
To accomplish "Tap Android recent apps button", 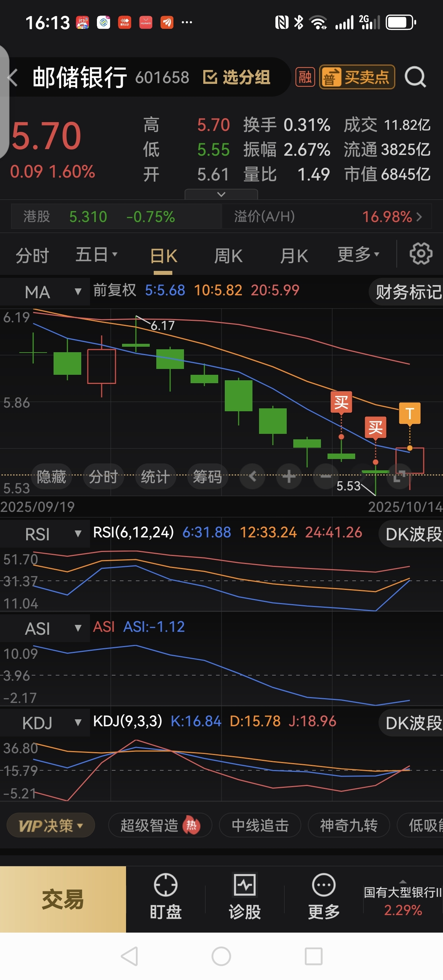I will coord(313,956).
